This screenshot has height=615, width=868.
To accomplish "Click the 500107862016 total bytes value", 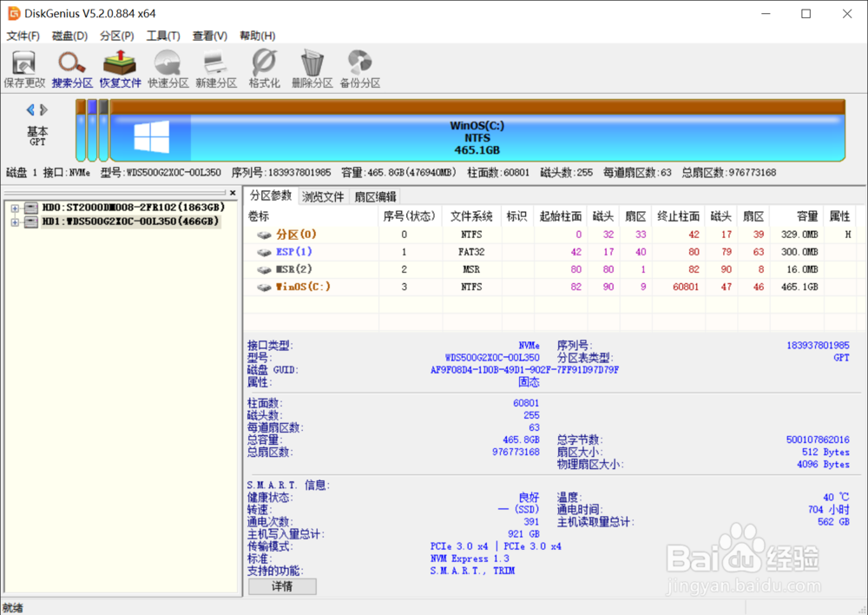I will pyautogui.click(x=818, y=440).
